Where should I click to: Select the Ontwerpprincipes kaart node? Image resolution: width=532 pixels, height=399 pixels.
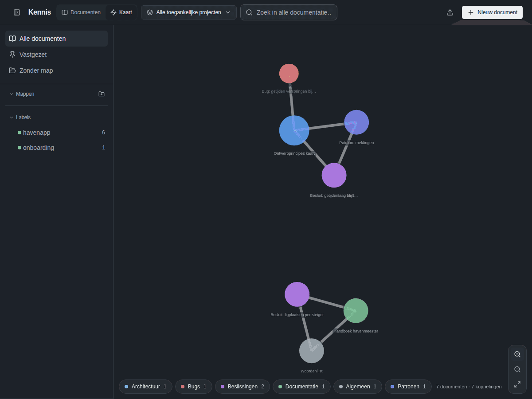tap(294, 130)
